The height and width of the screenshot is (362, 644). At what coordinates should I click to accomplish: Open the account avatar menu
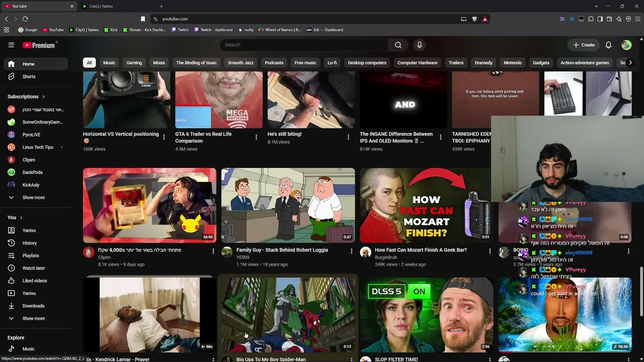click(x=626, y=45)
